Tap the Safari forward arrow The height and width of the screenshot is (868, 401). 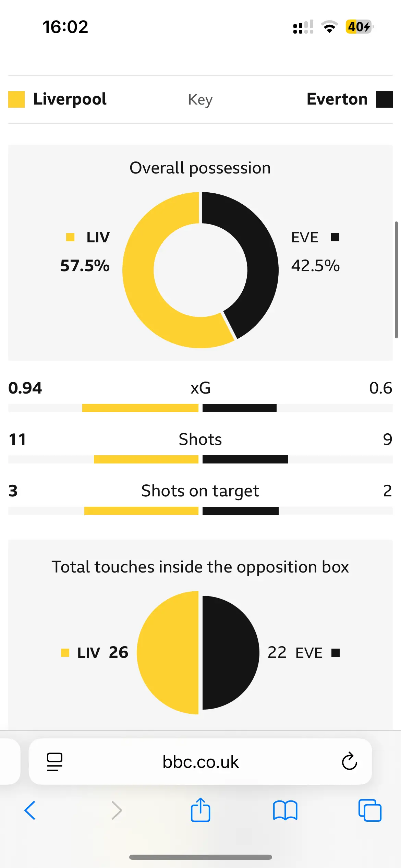coord(117,810)
